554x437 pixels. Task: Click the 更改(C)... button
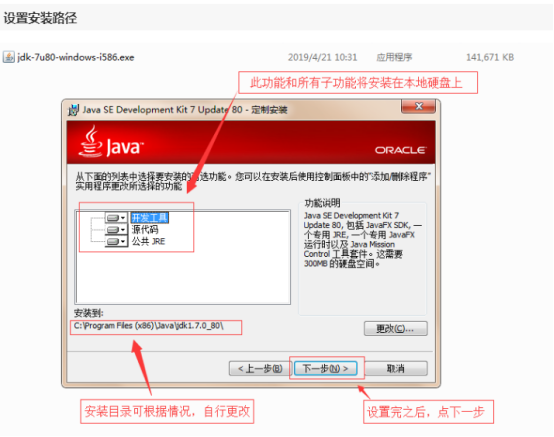396,329
